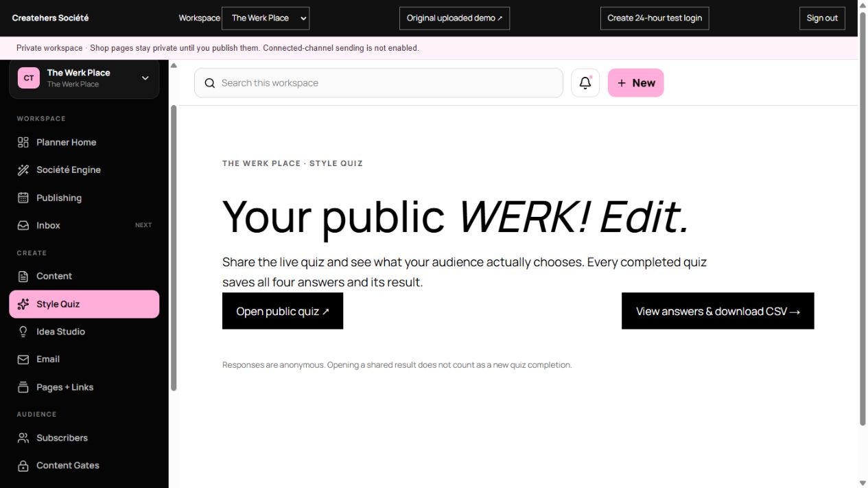Open the Inbox page

tap(84, 225)
